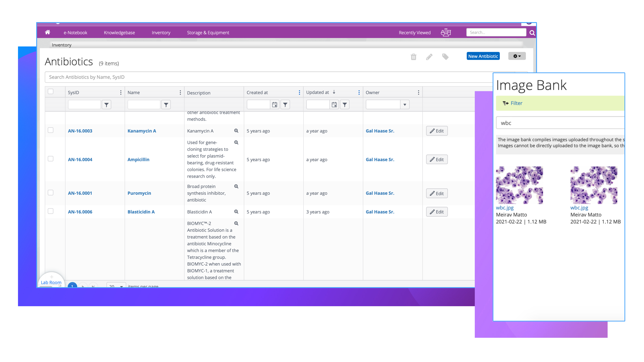Zoom Kanamycin A description magnifier
This screenshot has width=644, height=362.
(x=236, y=131)
